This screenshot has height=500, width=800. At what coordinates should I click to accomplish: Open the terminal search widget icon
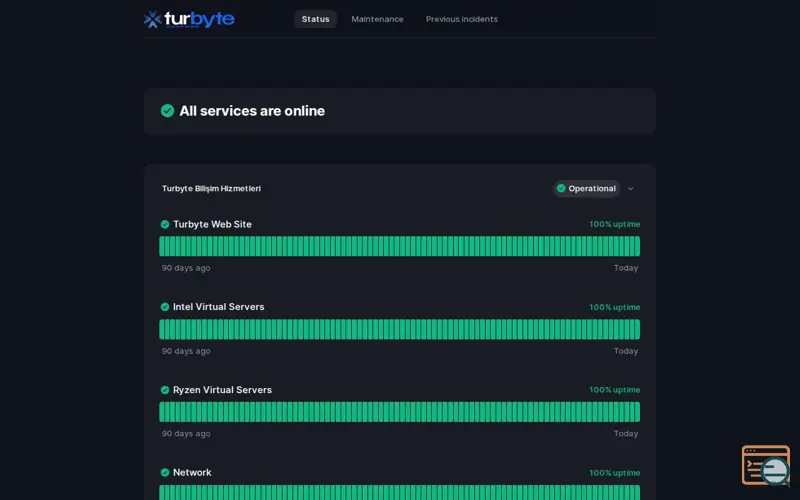(766, 466)
